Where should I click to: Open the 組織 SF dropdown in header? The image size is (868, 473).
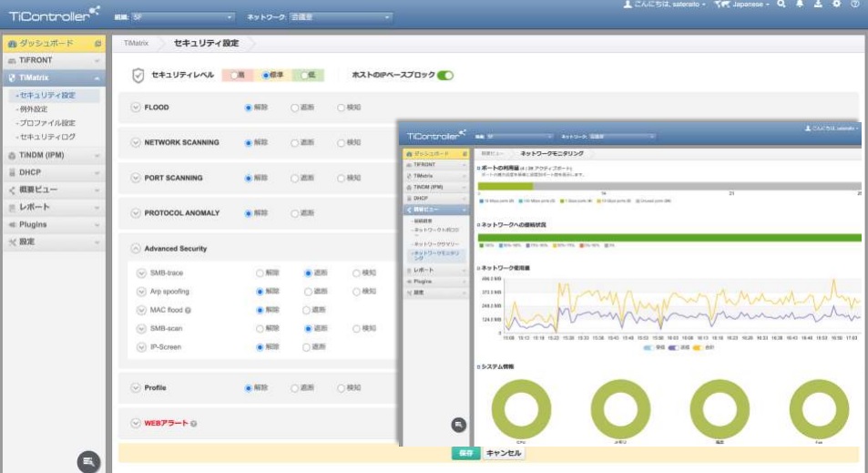(183, 17)
